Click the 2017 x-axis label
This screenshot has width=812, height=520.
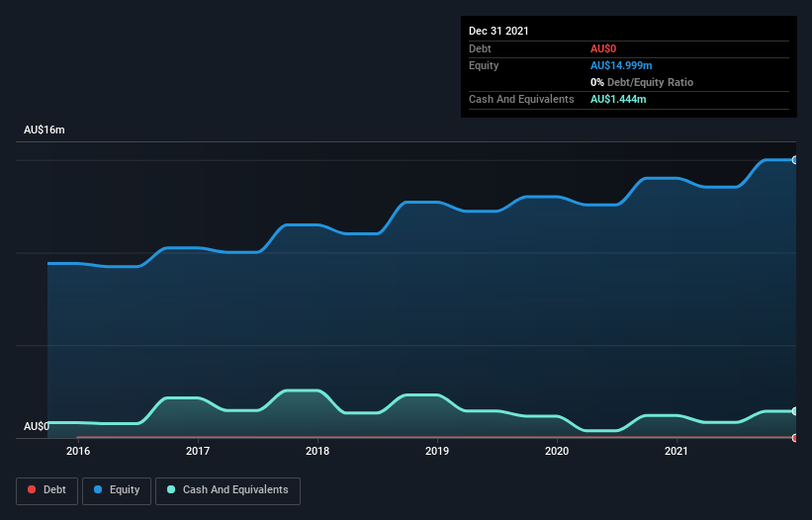click(198, 451)
